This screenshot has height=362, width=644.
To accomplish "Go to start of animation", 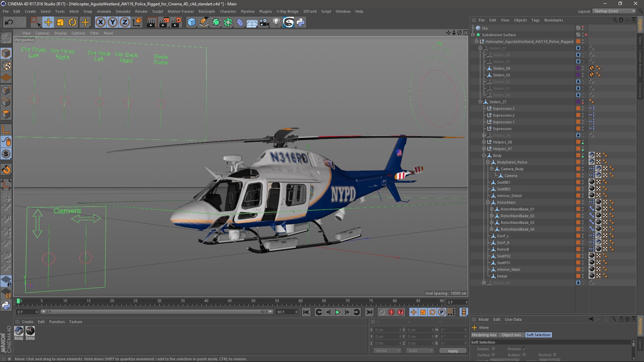I will [306, 312].
